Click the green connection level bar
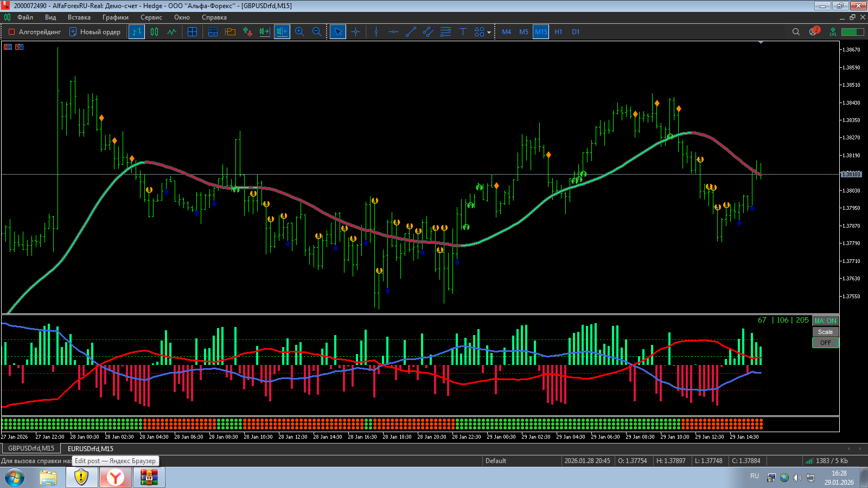Image resolution: width=868 pixels, height=488 pixels. pos(852,32)
